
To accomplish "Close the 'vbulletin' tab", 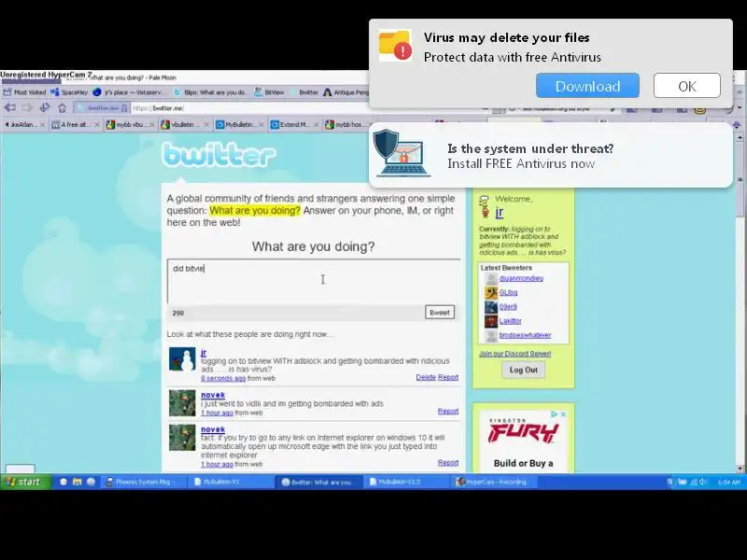I will (206, 125).
